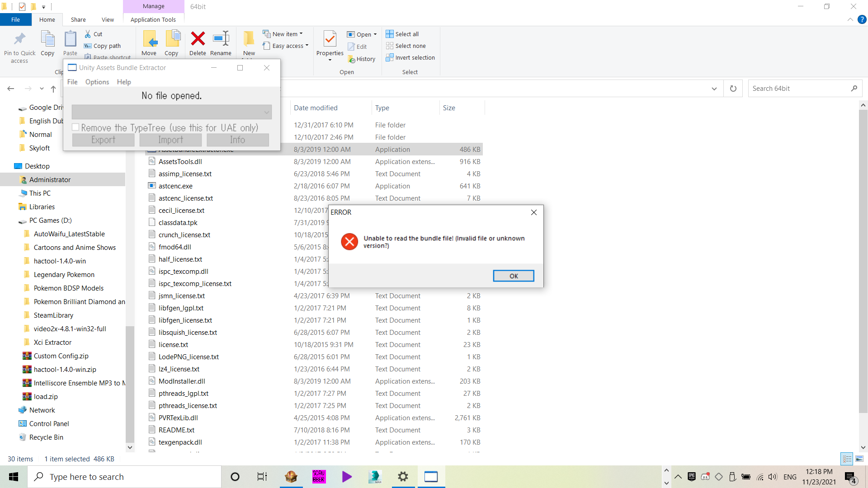Viewport: 868px width, 488px height.
Task: Open the Options menu in UABE
Action: (x=97, y=82)
